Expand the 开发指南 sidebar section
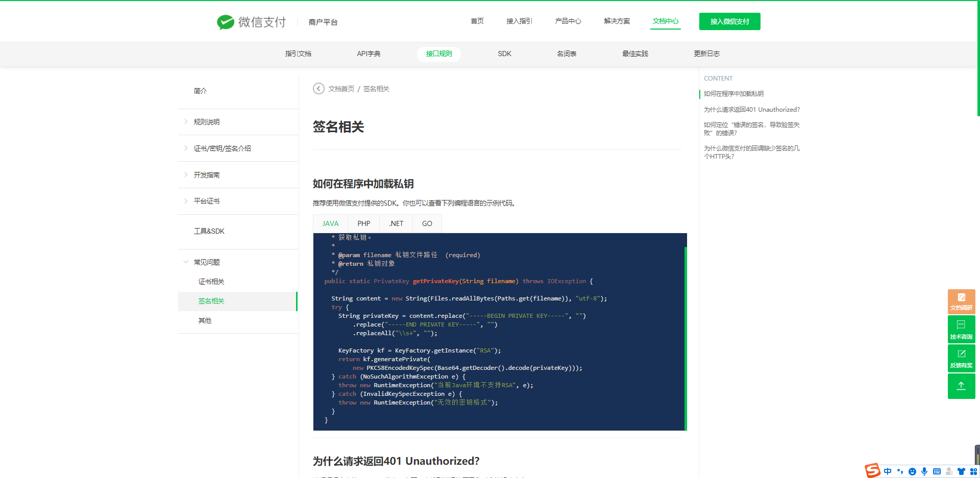 coord(206,174)
